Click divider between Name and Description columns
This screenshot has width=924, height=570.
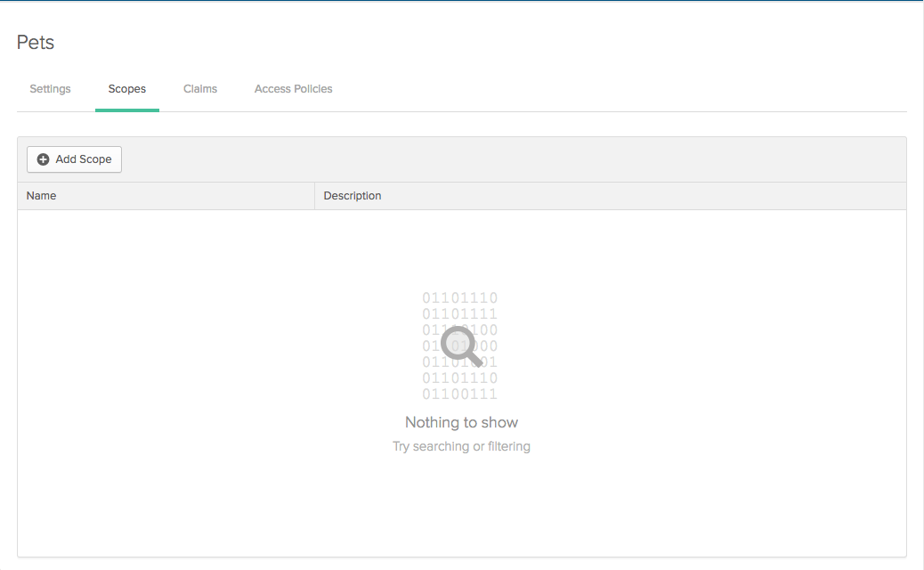click(314, 196)
